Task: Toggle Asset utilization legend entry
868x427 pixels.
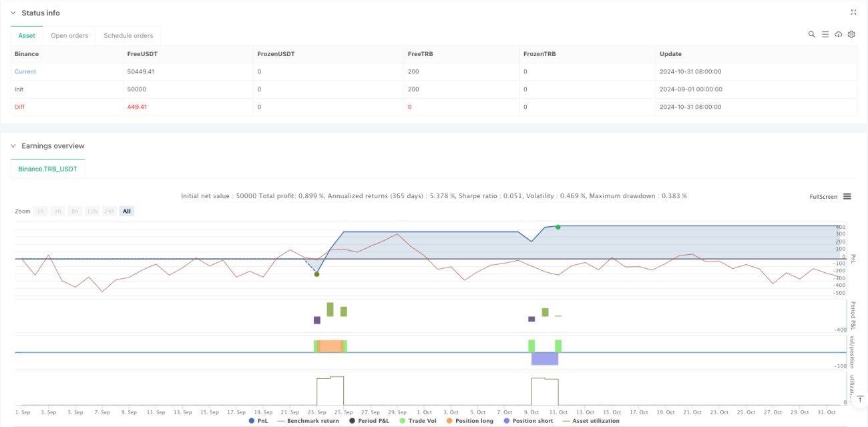Action: 591,421
